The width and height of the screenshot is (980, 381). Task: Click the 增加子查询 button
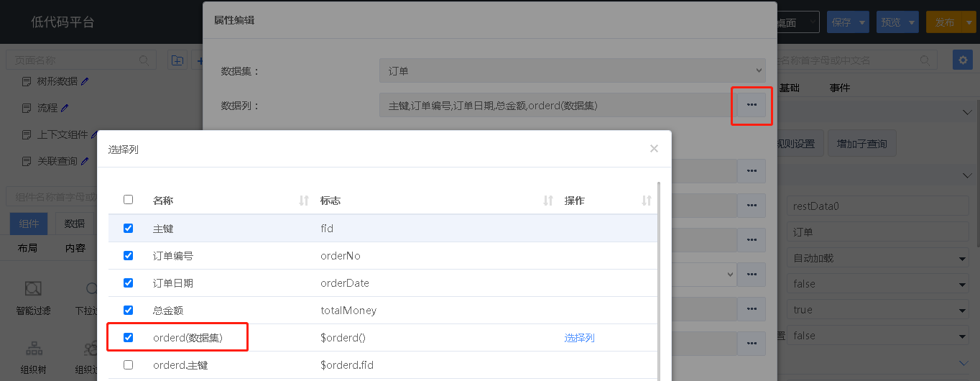(x=861, y=143)
